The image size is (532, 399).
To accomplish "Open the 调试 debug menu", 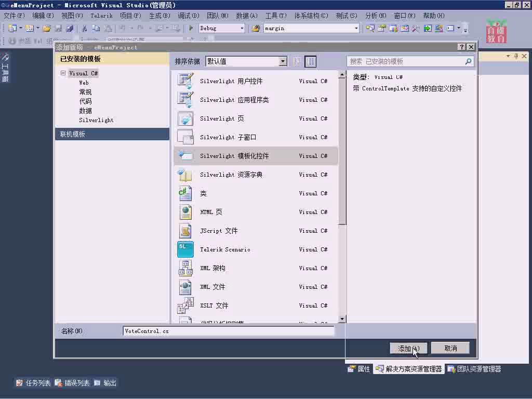I will (188, 16).
